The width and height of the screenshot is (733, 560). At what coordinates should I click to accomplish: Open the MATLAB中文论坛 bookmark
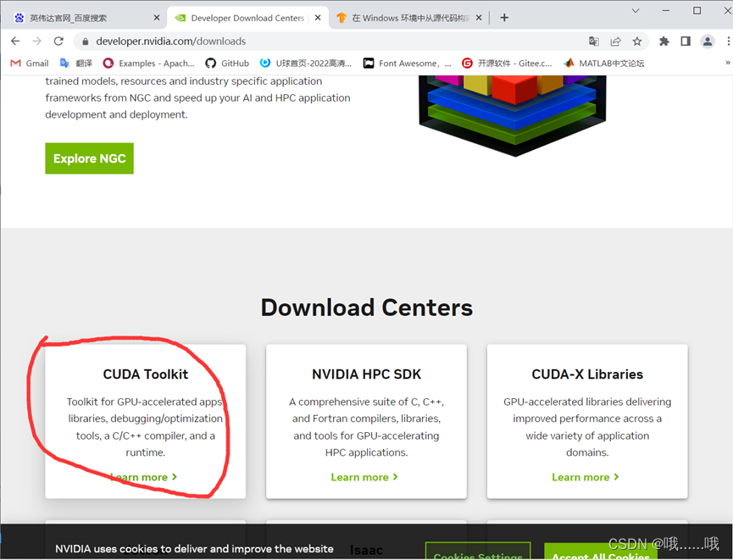coord(604,63)
